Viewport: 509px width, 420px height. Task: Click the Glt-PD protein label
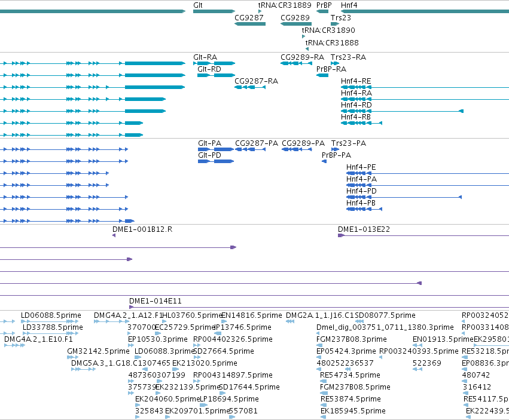tap(210, 155)
